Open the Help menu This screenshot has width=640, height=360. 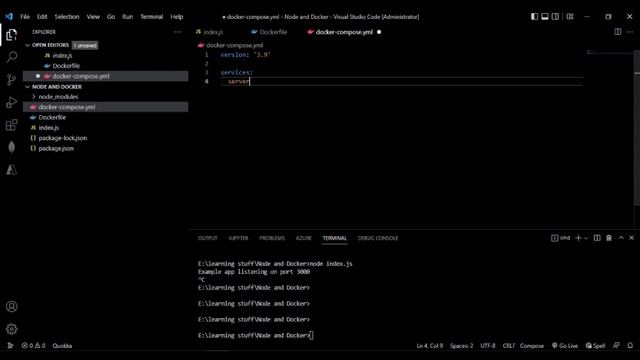coord(177,17)
